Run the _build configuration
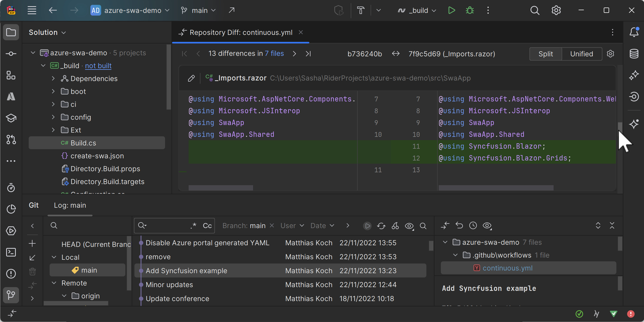The height and width of the screenshot is (322, 644). point(452,10)
